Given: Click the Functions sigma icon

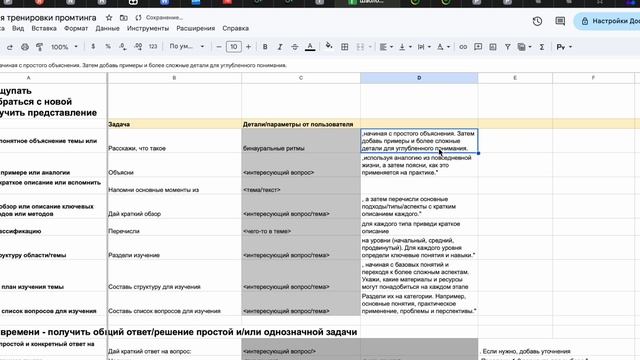Looking at the screenshot, I should [x=542, y=47].
